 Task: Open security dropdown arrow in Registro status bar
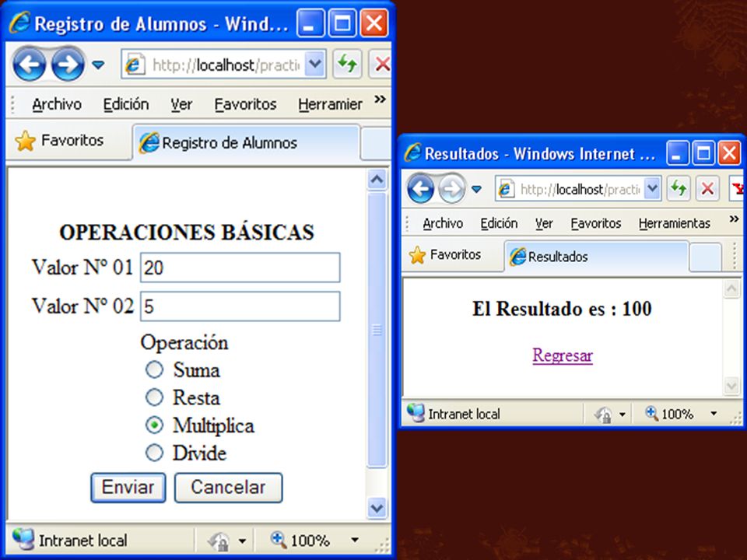click(242, 541)
